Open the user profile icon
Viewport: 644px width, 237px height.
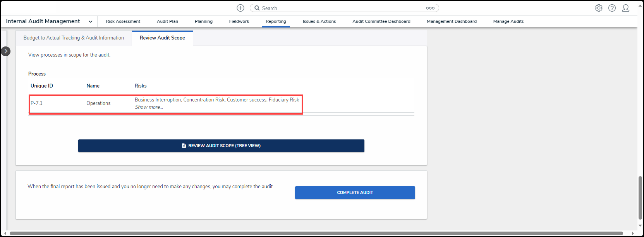pos(625,8)
